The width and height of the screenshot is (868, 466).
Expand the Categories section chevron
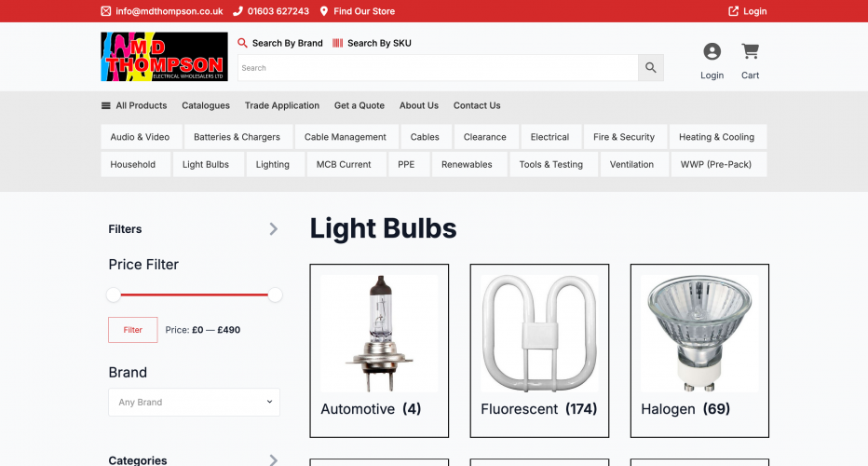(x=274, y=459)
